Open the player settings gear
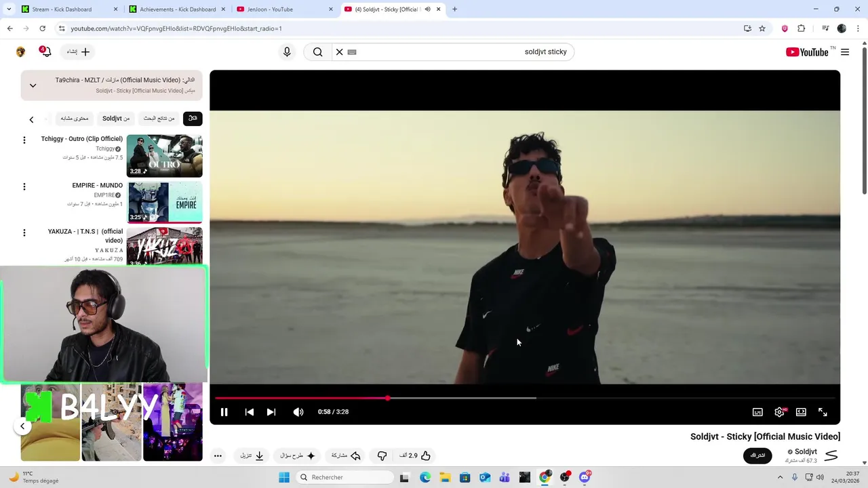Screen dimensions: 868x488 (779, 412)
